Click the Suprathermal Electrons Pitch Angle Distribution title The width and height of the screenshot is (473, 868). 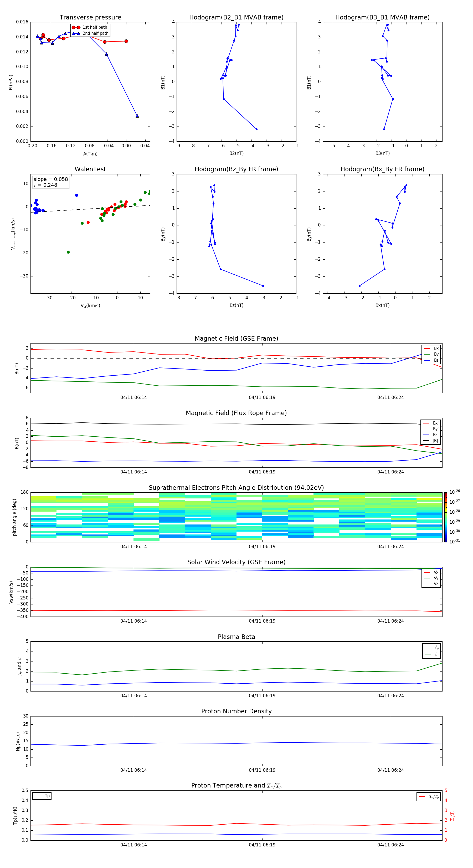(236, 488)
